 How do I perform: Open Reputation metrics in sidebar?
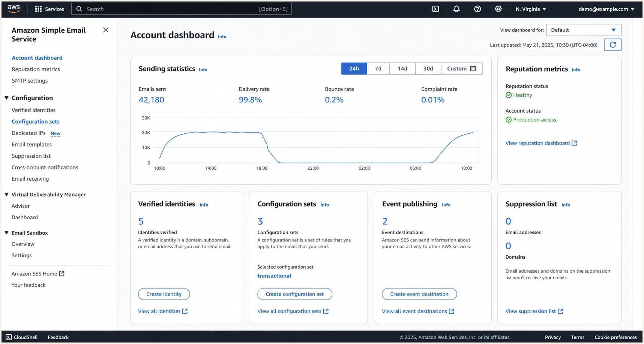point(36,69)
